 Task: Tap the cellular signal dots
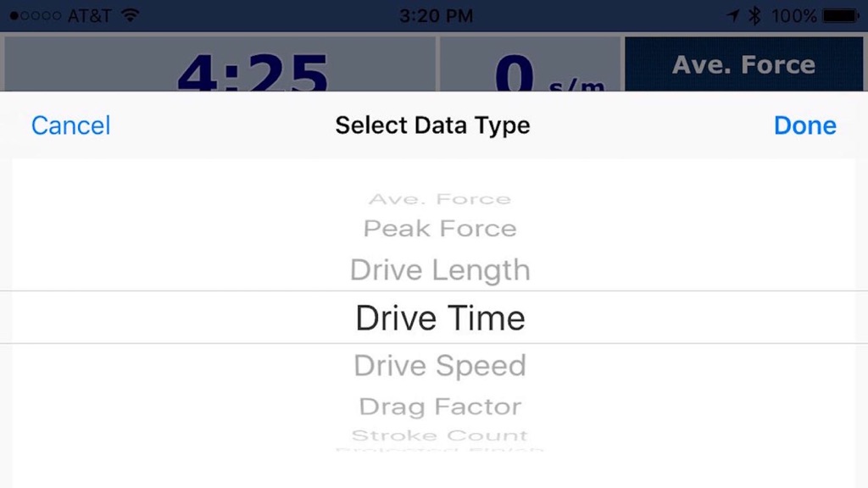(x=36, y=15)
